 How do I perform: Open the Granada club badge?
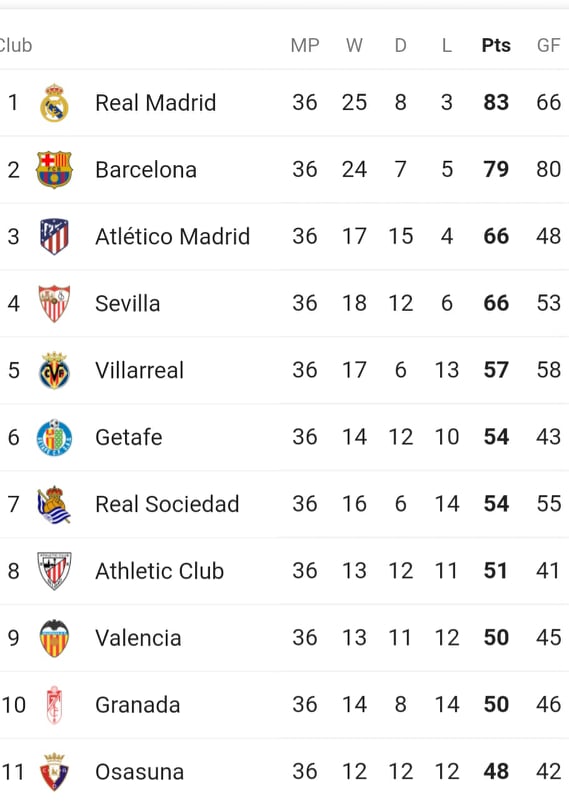[x=54, y=705]
